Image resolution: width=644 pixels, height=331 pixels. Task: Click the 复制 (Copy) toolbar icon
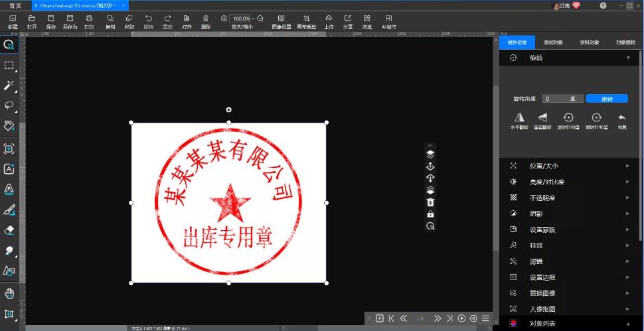pyautogui.click(x=110, y=19)
